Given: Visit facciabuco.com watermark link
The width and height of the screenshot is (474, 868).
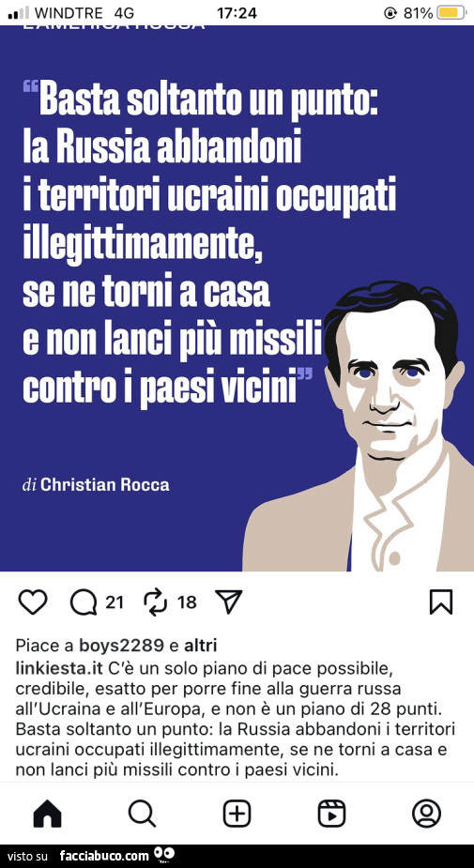Looking at the screenshot, I should pyautogui.click(x=104, y=855).
